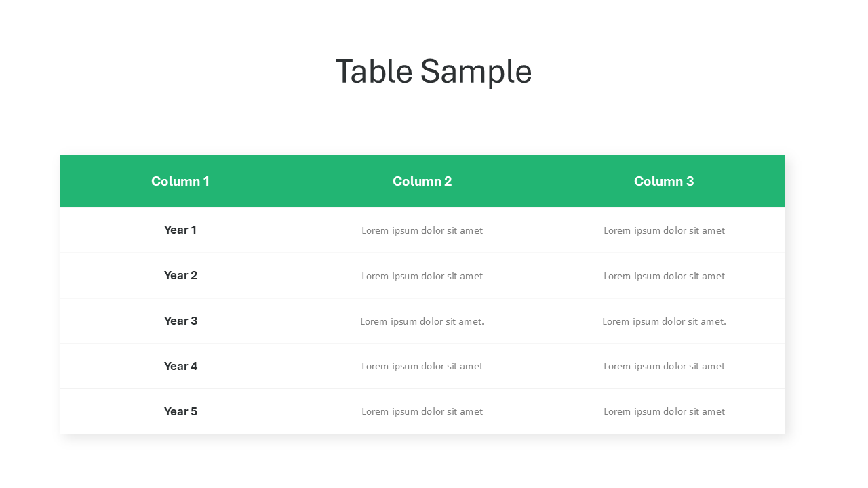
Task: Click Year 1 text under Column 3
Action: [x=664, y=230]
